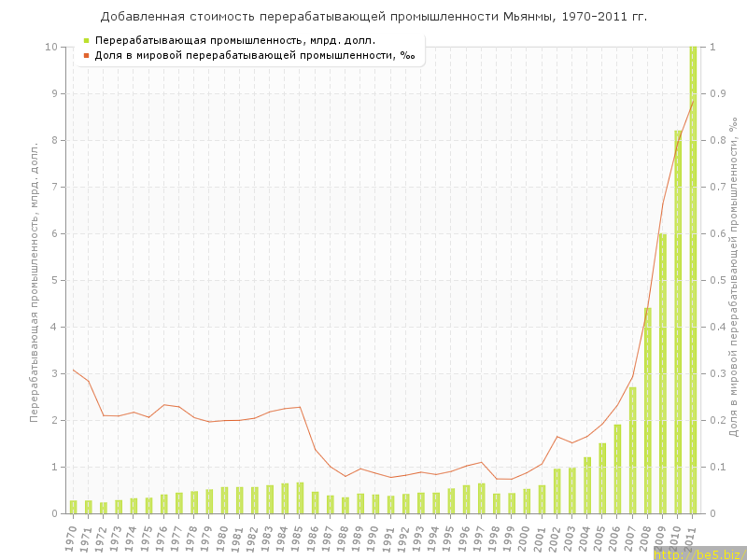
Task: Toggle the 'Перерабатывающая промышленность, млрд. долл.' legend entry
Action: (235, 41)
